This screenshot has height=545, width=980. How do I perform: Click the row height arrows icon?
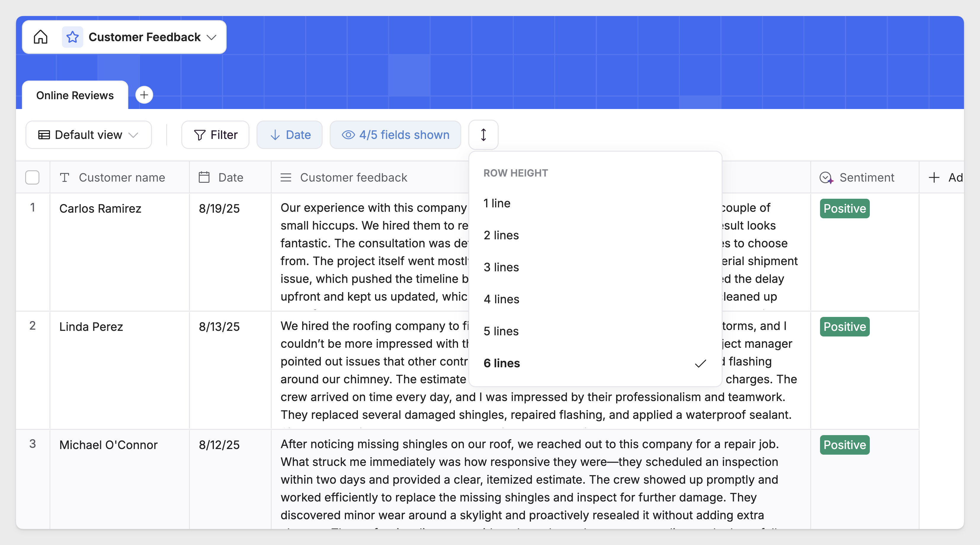pyautogui.click(x=483, y=135)
